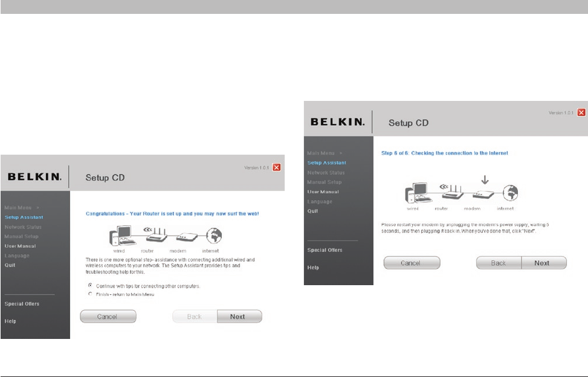The height and width of the screenshot is (377, 588).
Task: Click 'Setup CD' title in Congratulations window
Action: [x=105, y=178]
